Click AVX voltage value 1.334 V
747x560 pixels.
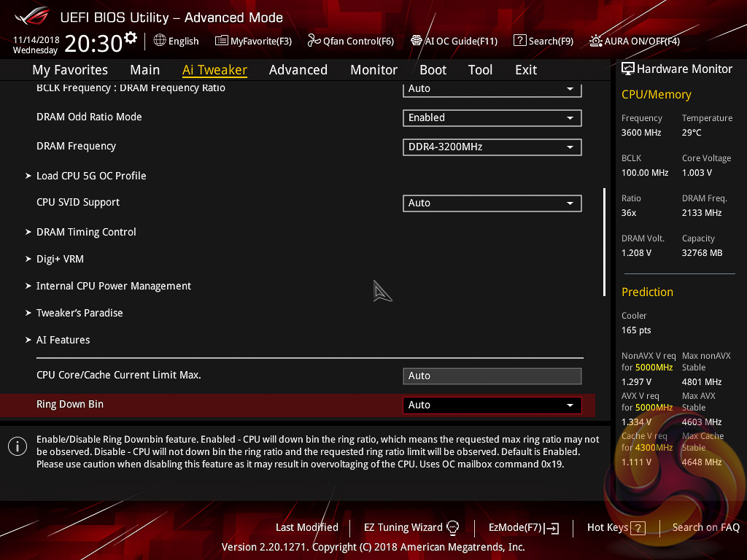click(x=636, y=422)
